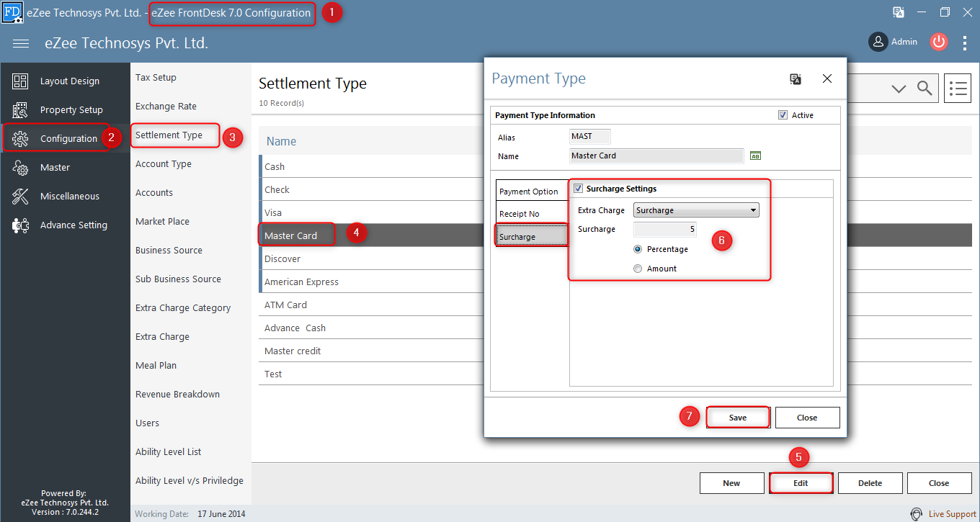
Task: Uncheck the Surcharge Settings checkbox
Action: (578, 189)
